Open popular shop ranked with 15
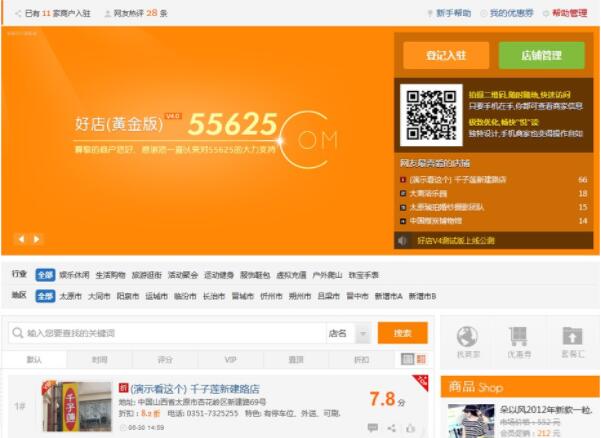Screen dimensions: 601x438 tap(447, 207)
